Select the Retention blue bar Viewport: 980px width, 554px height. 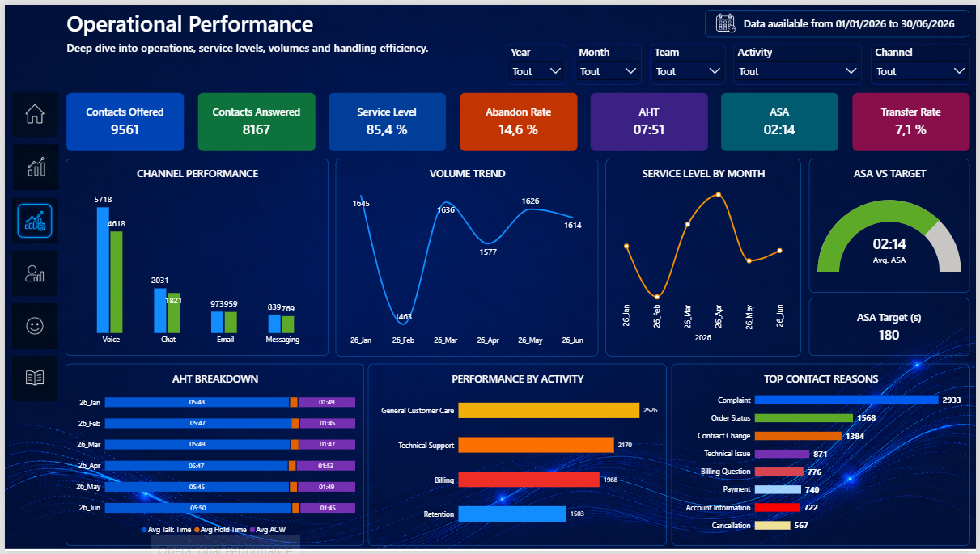(511, 514)
